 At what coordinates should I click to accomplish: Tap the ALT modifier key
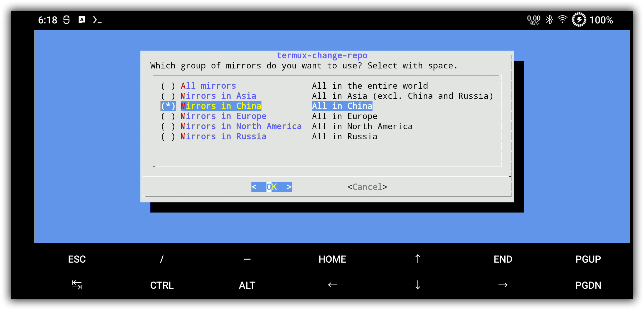tap(247, 285)
